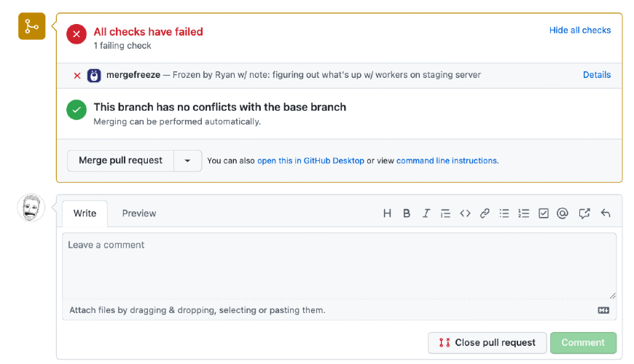
Task: Insert a numbered list
Action: 524,213
